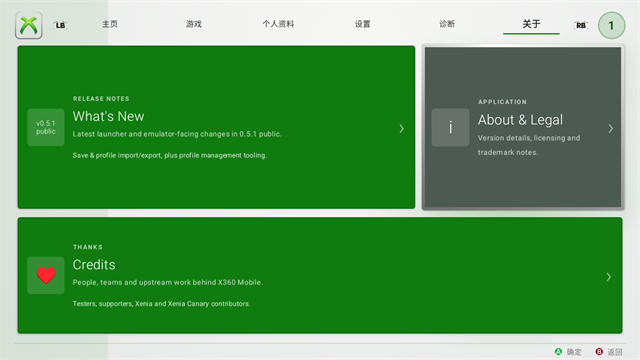
Task: Click 'Version details, licensing and' text
Action: (x=529, y=138)
